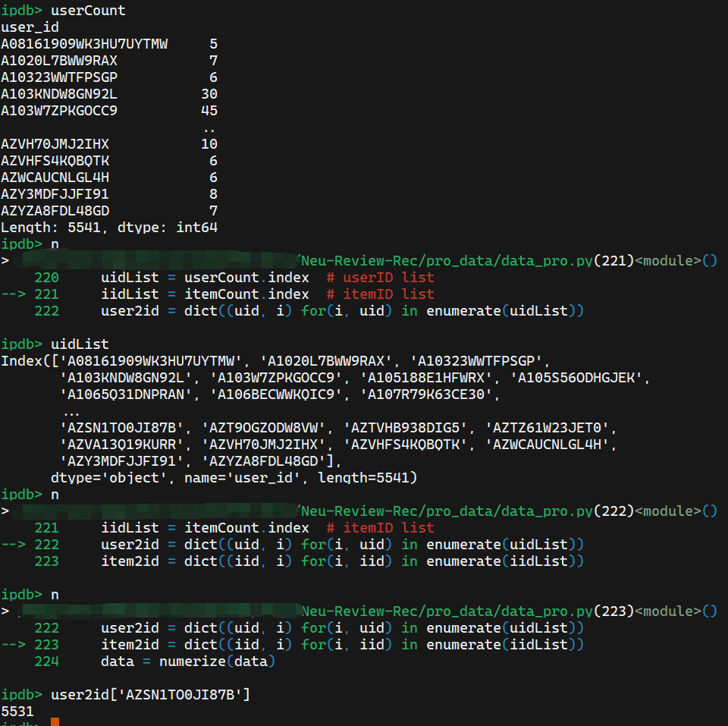
Task: Select the count 6 beside A10323WWTFPSGP
Action: [214, 77]
